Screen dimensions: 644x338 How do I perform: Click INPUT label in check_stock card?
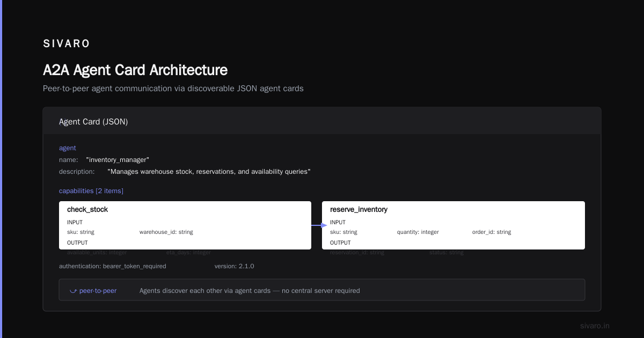click(x=75, y=222)
